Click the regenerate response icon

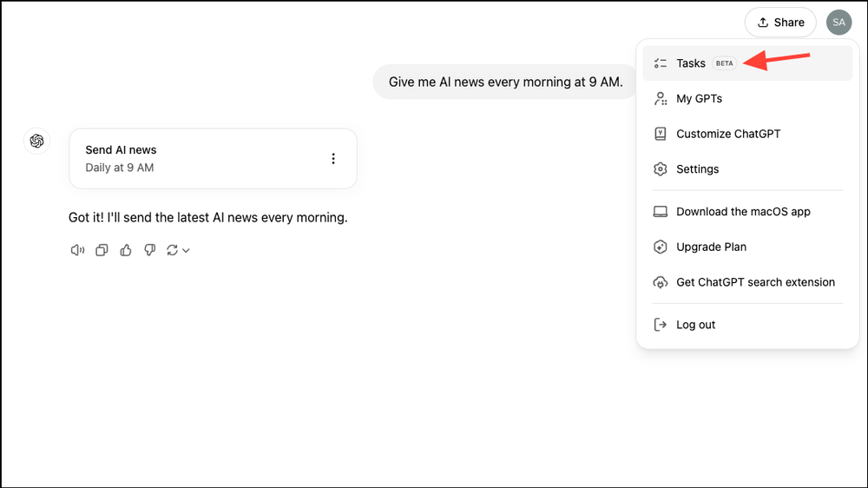(172, 250)
